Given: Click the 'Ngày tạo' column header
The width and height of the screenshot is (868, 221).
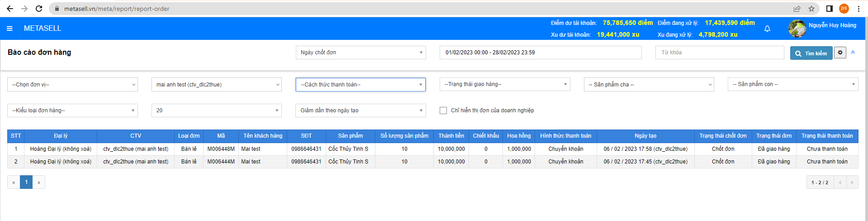Looking at the screenshot, I should coord(645,136).
